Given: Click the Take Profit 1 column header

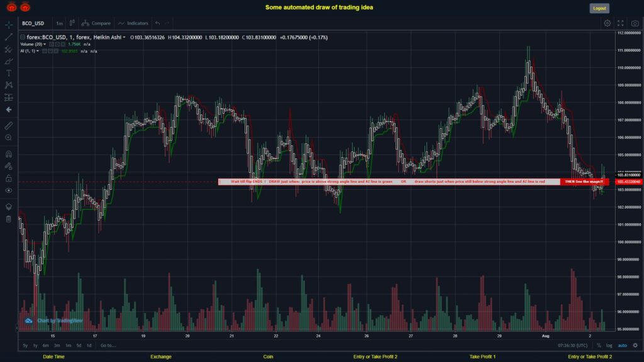Looking at the screenshot, I should (482, 357).
